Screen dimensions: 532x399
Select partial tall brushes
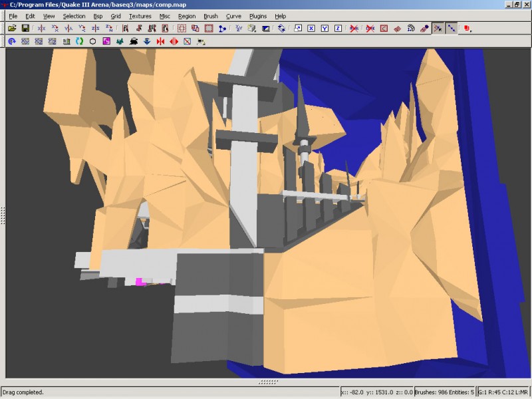click(152, 29)
